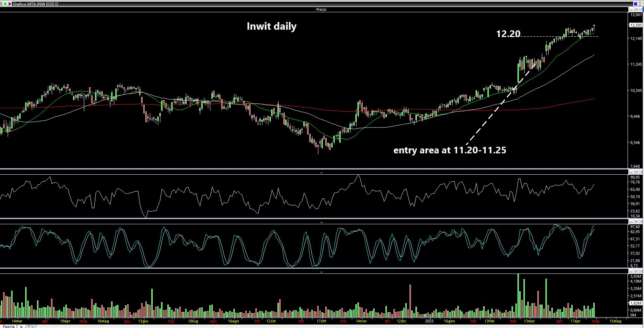This screenshot has height=328, width=644.
Task: Click the 10,34 RSI scale value
Action: pos(635,216)
